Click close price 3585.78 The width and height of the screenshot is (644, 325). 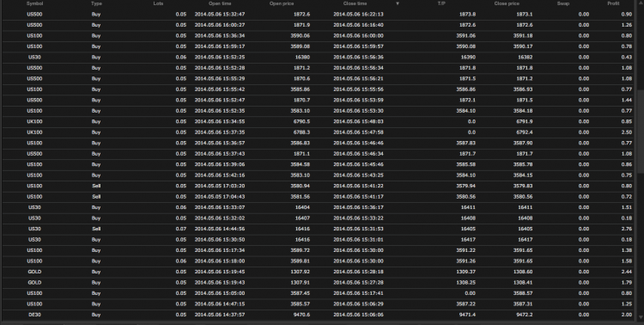pyautogui.click(x=522, y=164)
